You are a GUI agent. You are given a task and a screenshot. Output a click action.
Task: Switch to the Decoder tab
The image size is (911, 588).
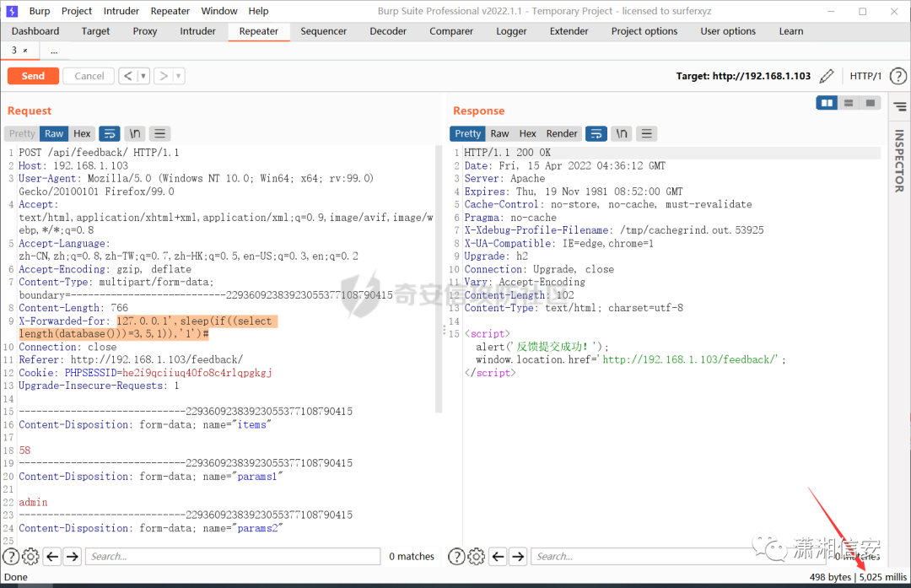pyautogui.click(x=388, y=31)
